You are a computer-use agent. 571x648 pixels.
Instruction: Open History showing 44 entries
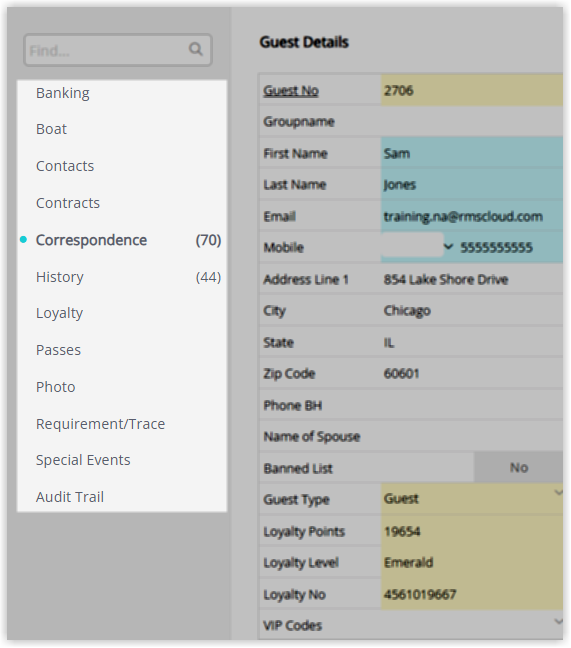pos(122,277)
